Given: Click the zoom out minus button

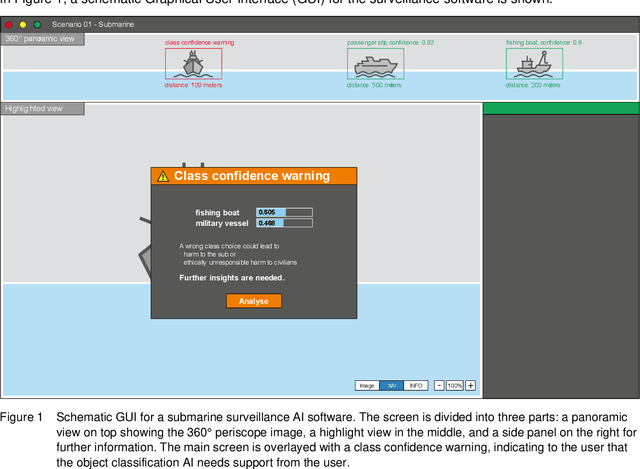Looking at the screenshot, I should [x=438, y=385].
